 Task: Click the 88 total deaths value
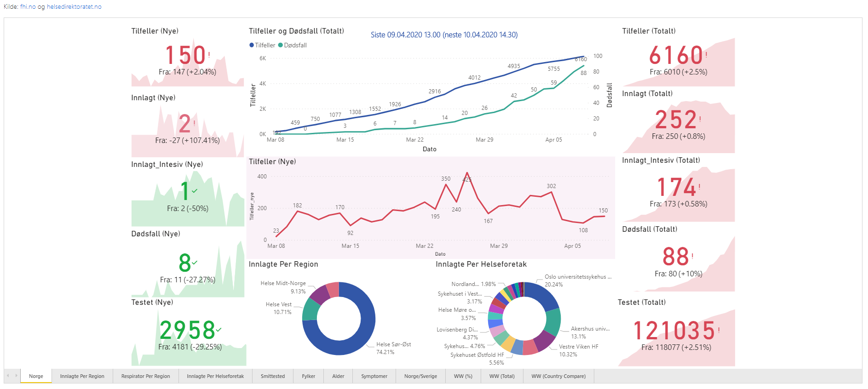coord(676,257)
